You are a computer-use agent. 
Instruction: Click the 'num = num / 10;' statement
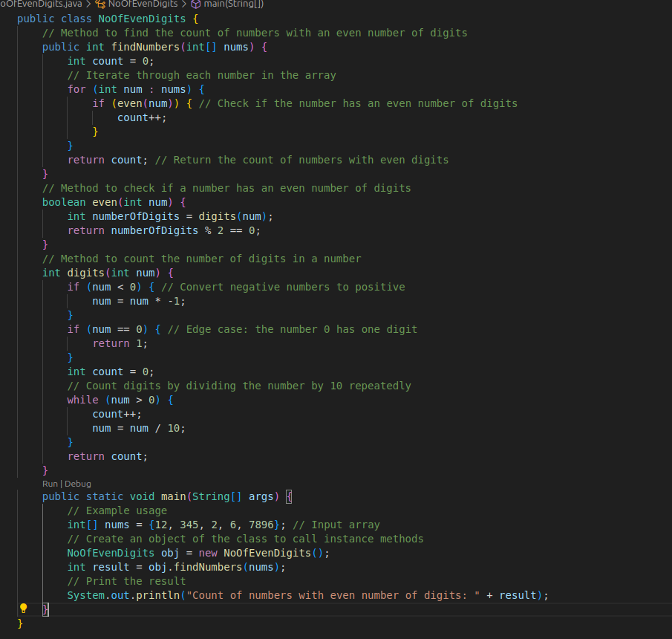(x=139, y=428)
